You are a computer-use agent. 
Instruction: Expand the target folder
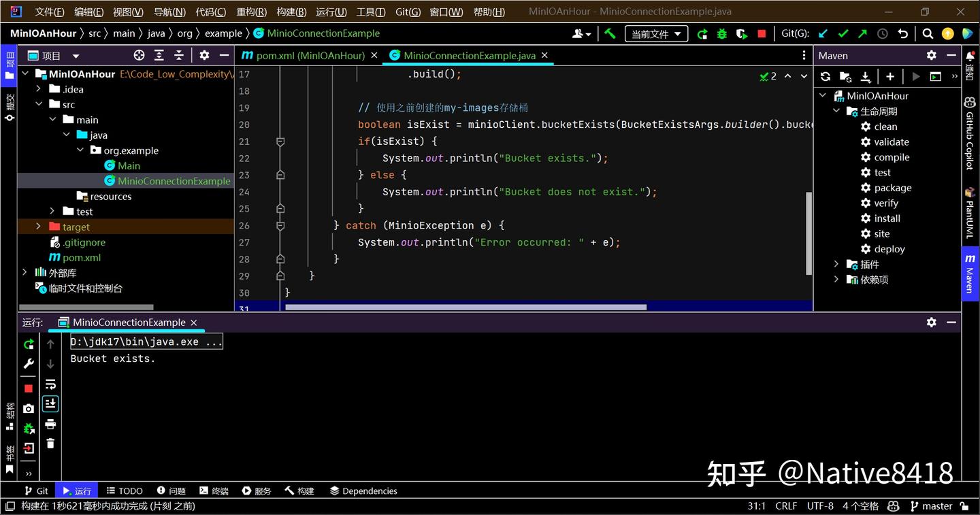click(x=39, y=227)
